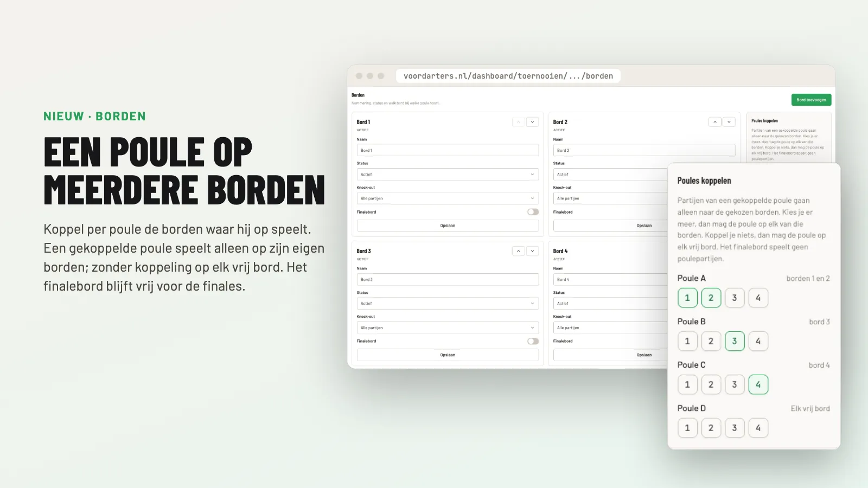The width and height of the screenshot is (868, 488).
Task: Link board 4 to Poule D
Action: point(758,428)
